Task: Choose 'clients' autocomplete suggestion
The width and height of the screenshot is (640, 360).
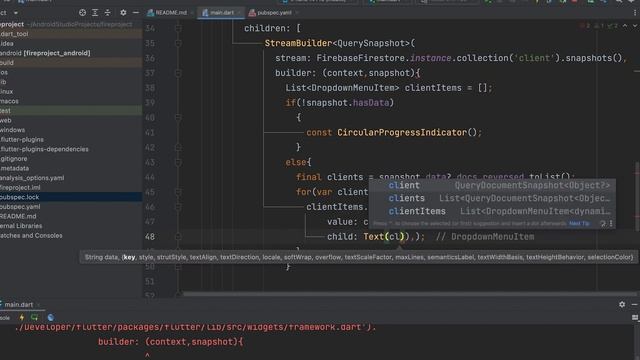Action: (492, 198)
